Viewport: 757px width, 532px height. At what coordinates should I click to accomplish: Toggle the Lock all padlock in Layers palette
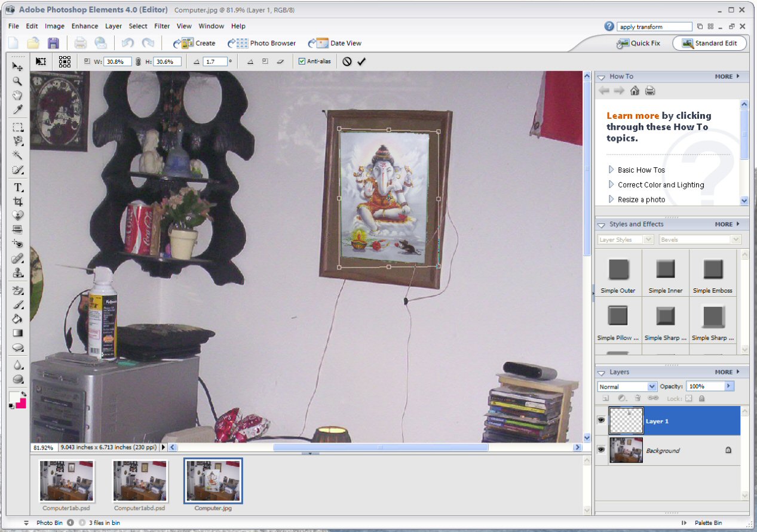pyautogui.click(x=701, y=398)
